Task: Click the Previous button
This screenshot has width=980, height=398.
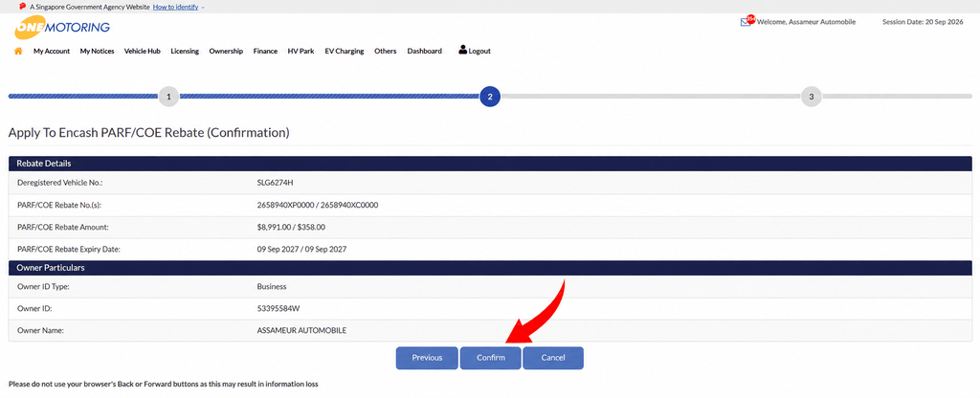Action: (x=427, y=358)
